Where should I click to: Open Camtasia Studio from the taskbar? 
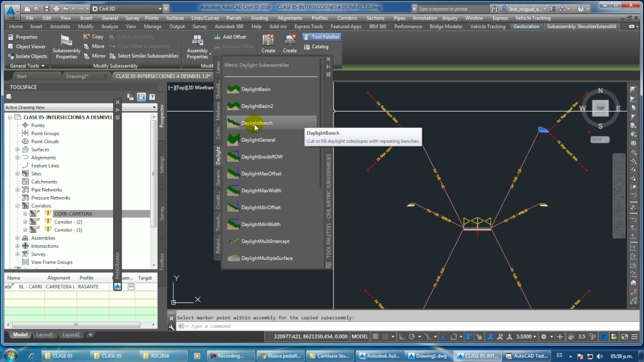pyautogui.click(x=330, y=355)
